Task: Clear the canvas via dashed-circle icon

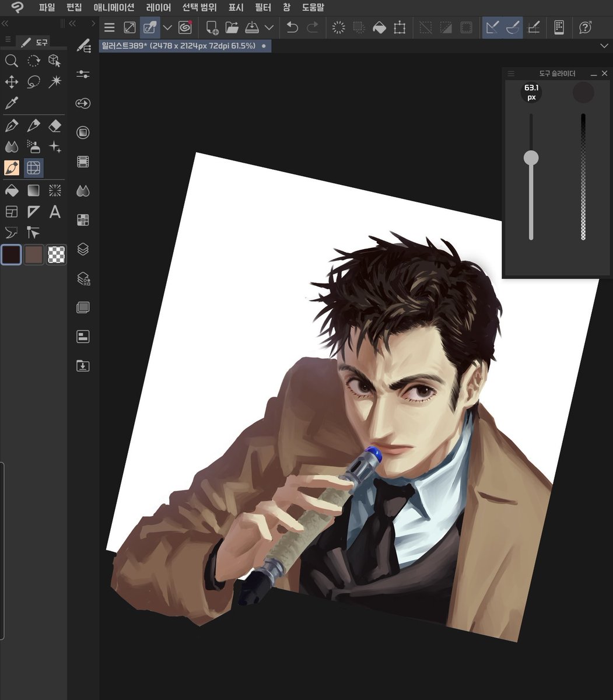Action: [338, 27]
